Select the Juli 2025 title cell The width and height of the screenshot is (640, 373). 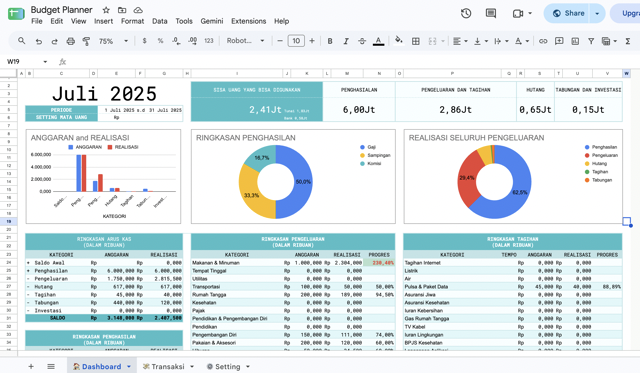point(104,93)
